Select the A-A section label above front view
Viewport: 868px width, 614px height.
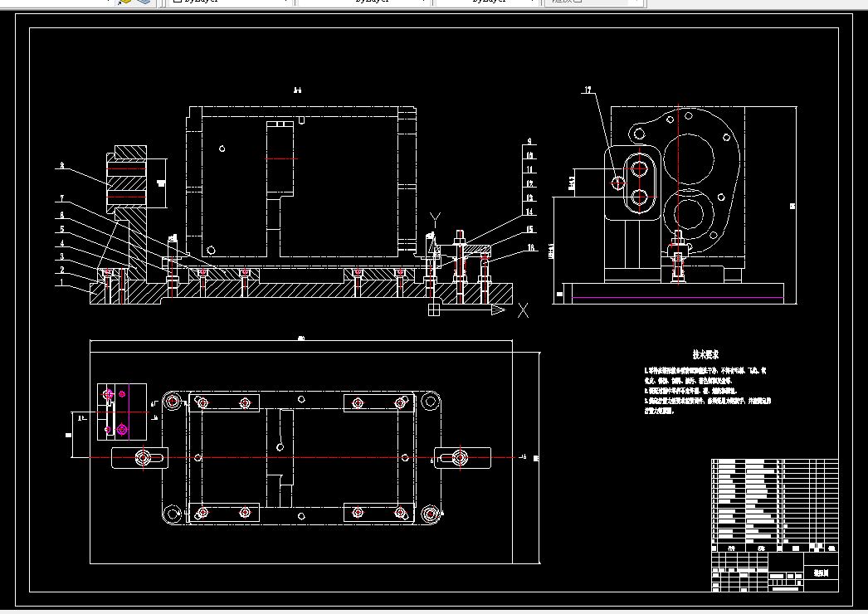[x=297, y=90]
